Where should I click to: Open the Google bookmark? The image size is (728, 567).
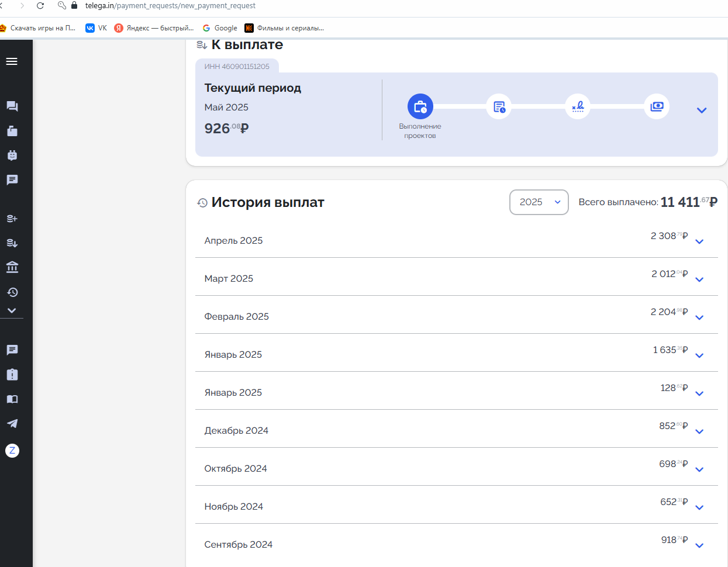[x=220, y=28]
